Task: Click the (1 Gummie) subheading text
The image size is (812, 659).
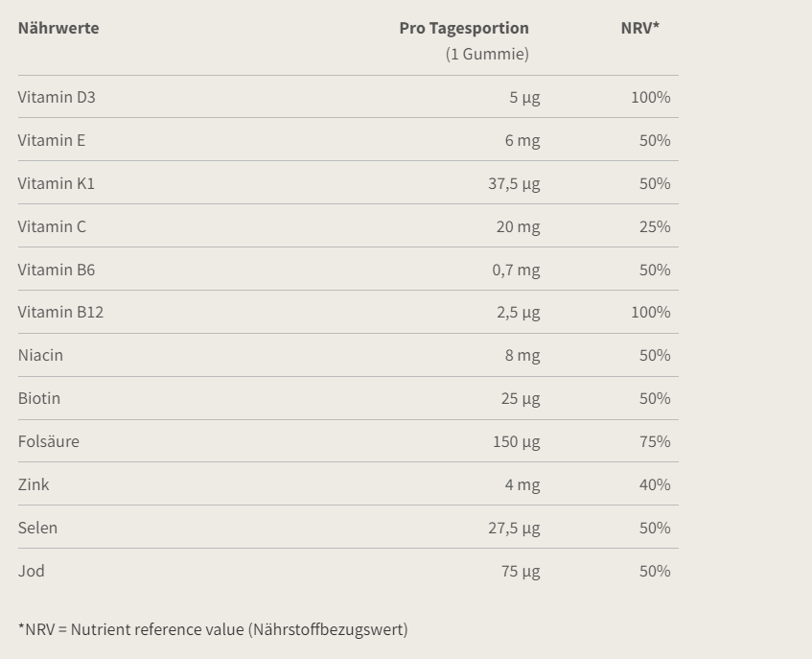Action: tap(487, 54)
